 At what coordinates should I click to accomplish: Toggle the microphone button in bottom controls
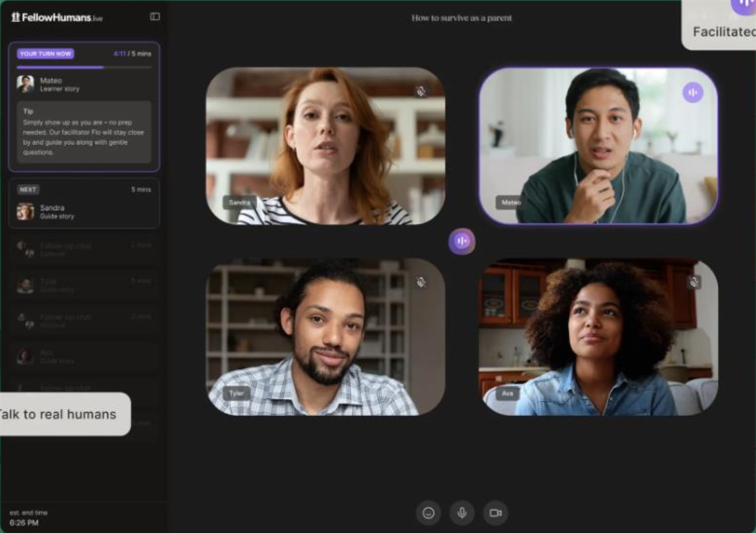[x=462, y=513]
